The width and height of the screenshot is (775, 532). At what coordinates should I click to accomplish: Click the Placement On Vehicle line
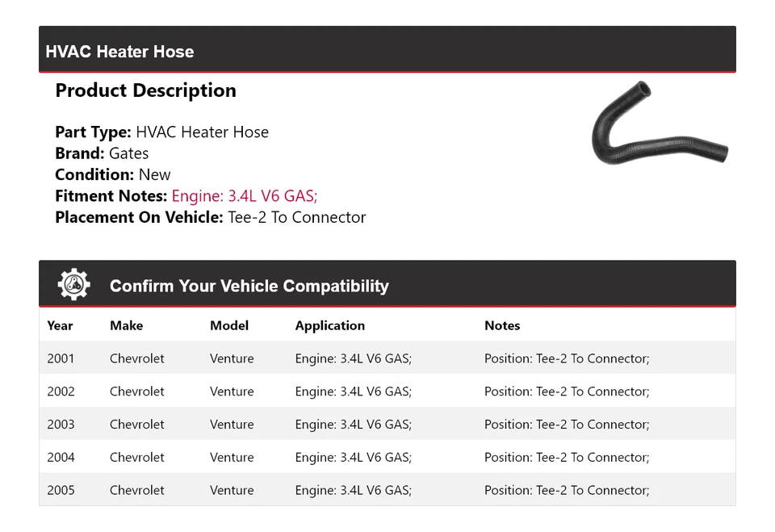point(210,217)
